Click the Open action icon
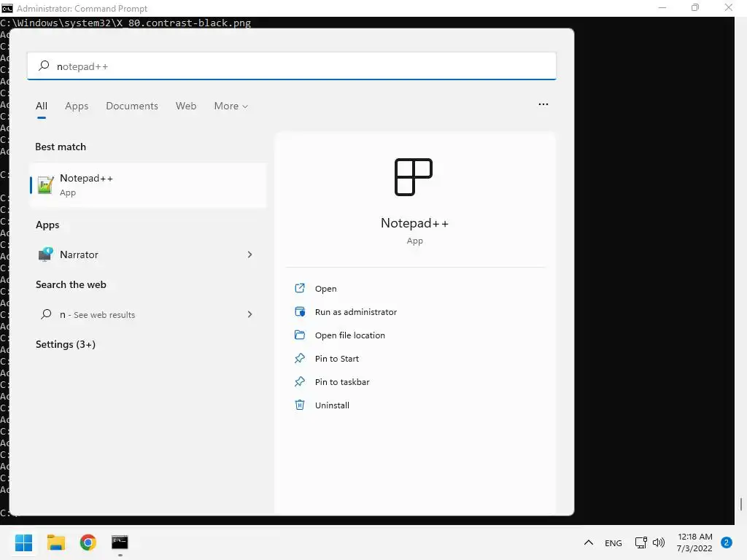747x560 pixels. (300, 288)
